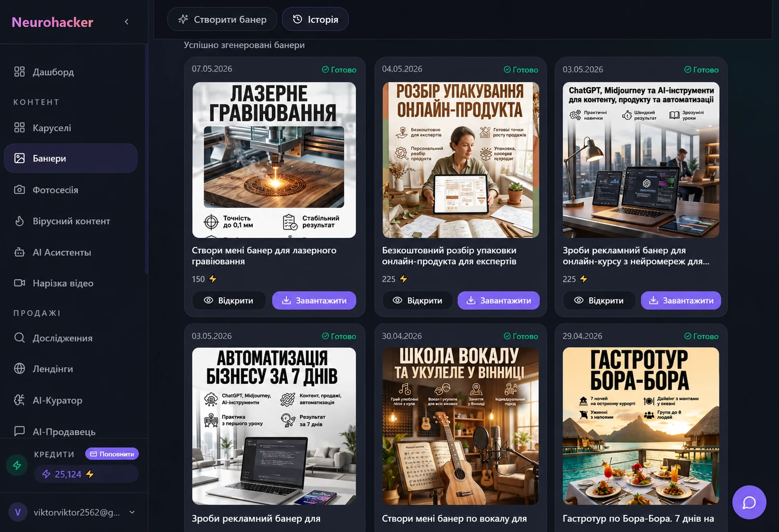Screen dimensions: 779x532
Task: Open the Дашборд grid icon
Action: (19, 72)
